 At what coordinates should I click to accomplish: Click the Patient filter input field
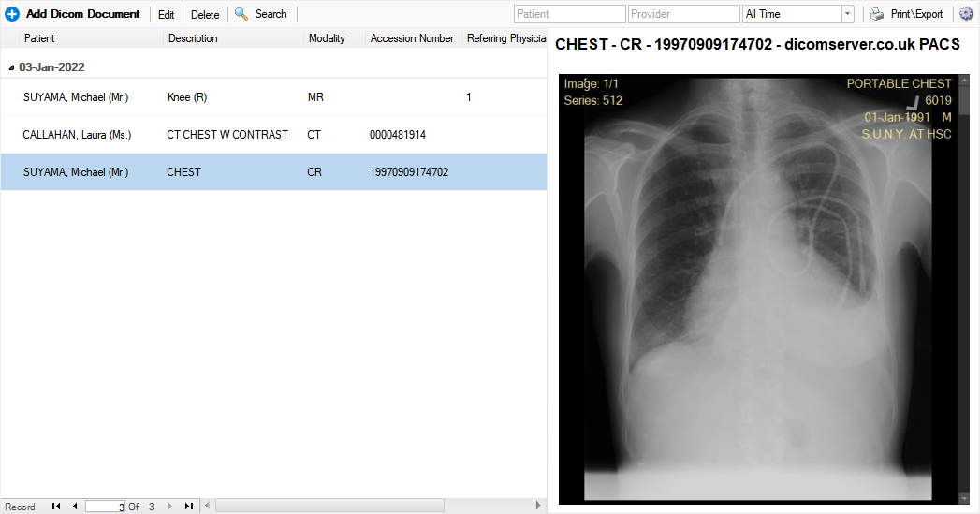point(569,14)
